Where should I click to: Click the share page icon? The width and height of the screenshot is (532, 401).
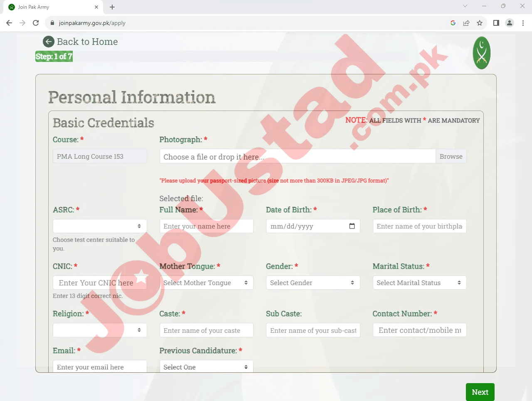click(x=466, y=23)
